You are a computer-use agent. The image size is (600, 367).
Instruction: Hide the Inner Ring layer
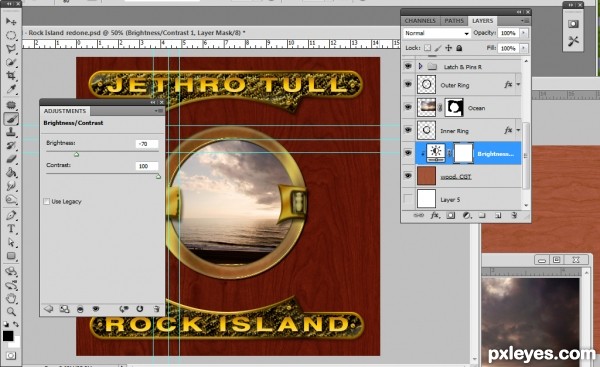point(408,130)
